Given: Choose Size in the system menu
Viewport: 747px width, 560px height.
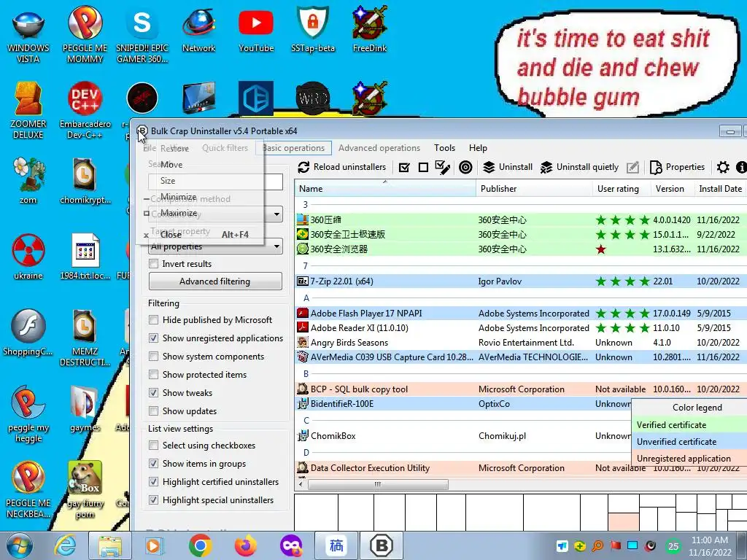Looking at the screenshot, I should [200, 181].
